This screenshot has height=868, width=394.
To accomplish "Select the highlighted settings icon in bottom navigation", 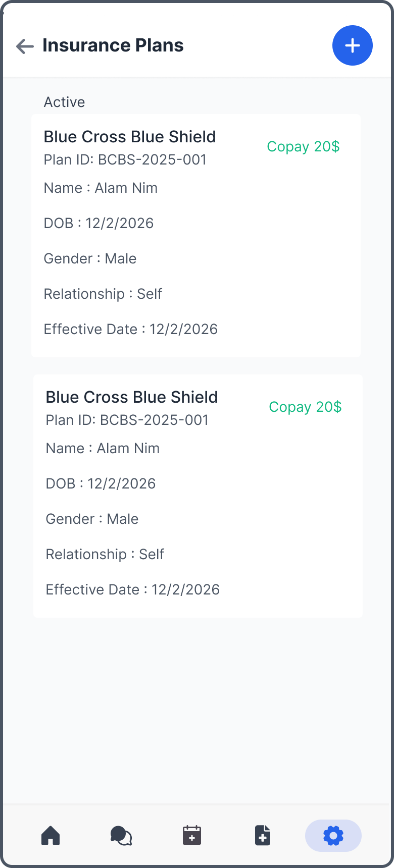I will [x=333, y=836].
